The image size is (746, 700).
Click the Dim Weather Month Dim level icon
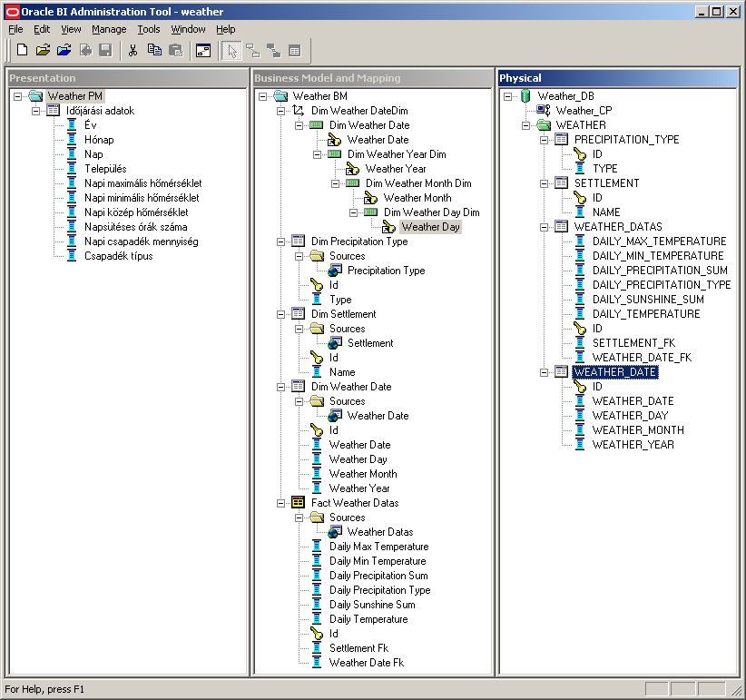tap(352, 183)
